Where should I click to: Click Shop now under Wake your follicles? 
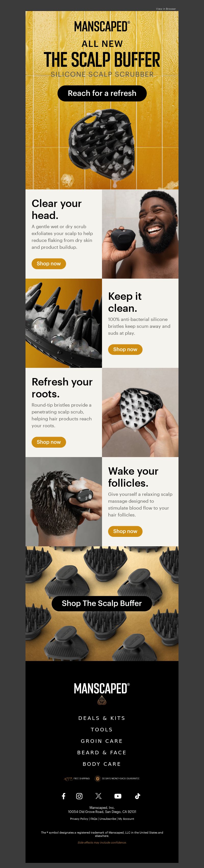(x=125, y=532)
